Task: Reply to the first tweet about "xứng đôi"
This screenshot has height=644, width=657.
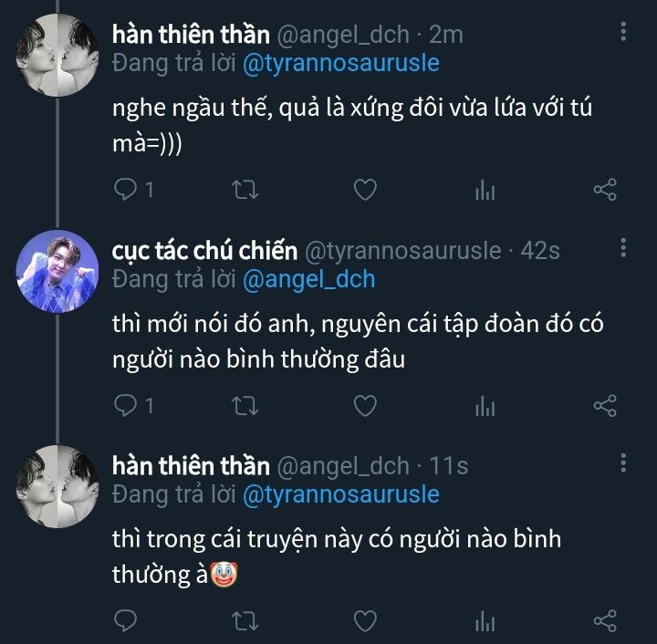Action: click(x=125, y=190)
